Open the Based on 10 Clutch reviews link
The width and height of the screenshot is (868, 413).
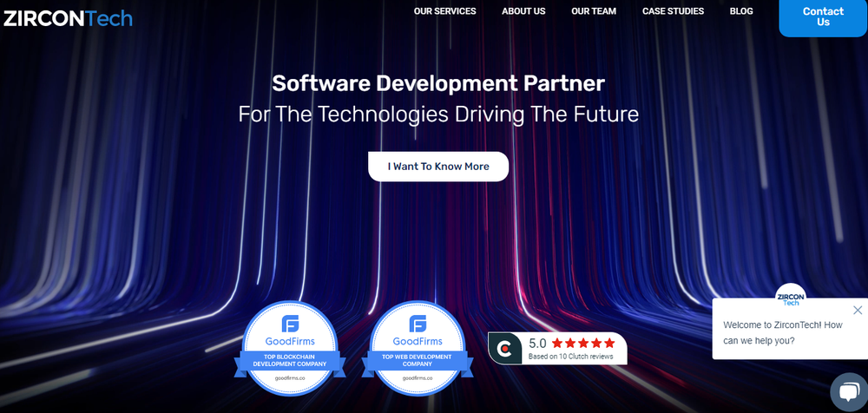[x=571, y=357]
